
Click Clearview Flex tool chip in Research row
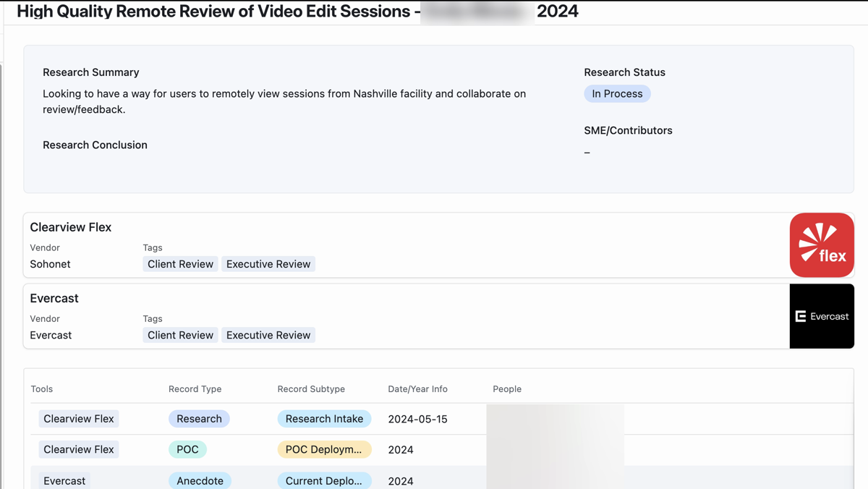[x=79, y=419]
